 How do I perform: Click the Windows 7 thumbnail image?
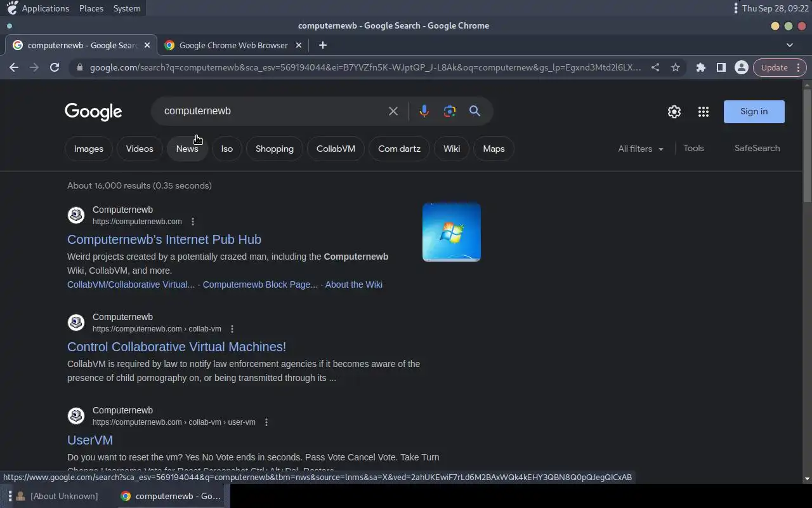coord(452,232)
